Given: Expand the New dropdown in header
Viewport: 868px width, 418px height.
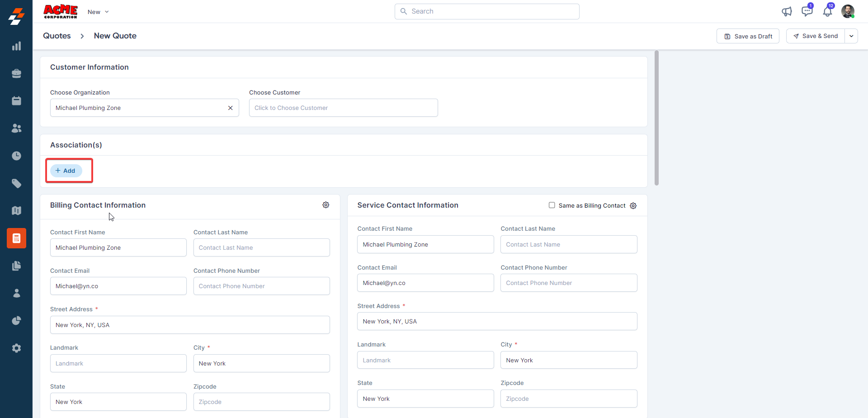Looking at the screenshot, I should 98,12.
